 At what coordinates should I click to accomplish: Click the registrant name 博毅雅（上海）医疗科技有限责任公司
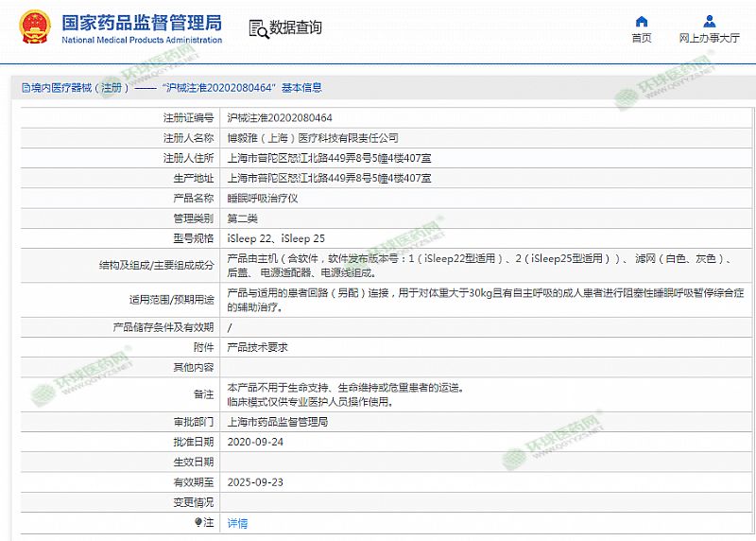coord(313,138)
